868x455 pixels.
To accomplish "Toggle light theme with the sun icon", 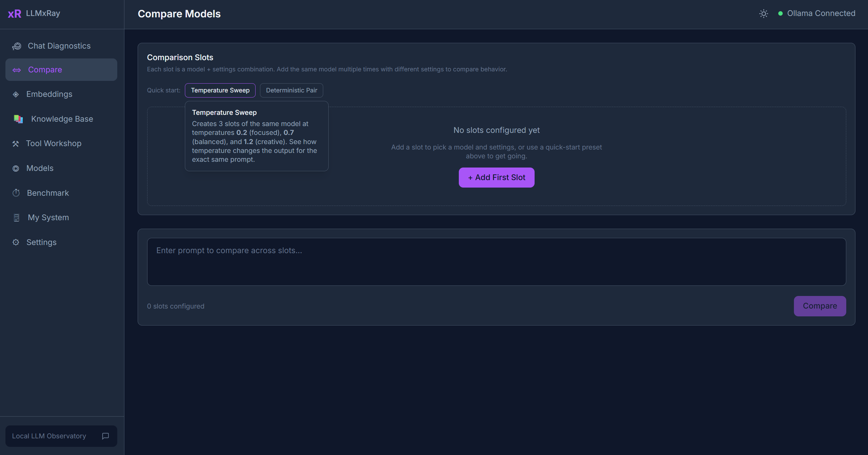I will [763, 14].
